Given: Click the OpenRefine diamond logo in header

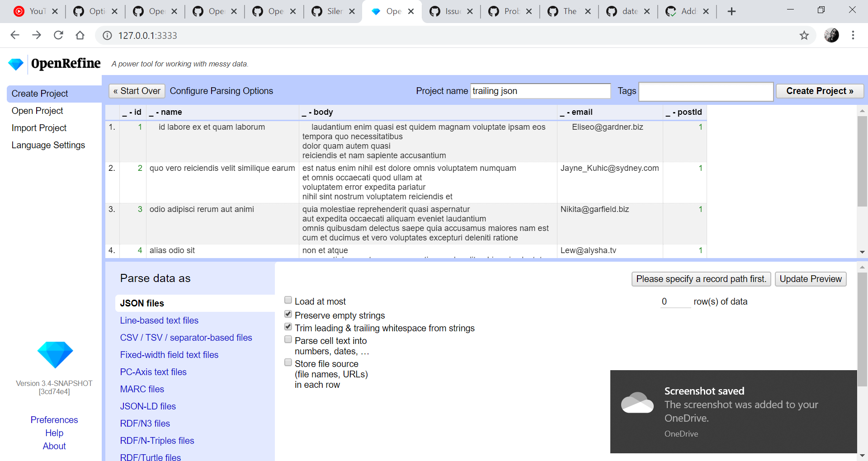Looking at the screenshot, I should point(16,64).
